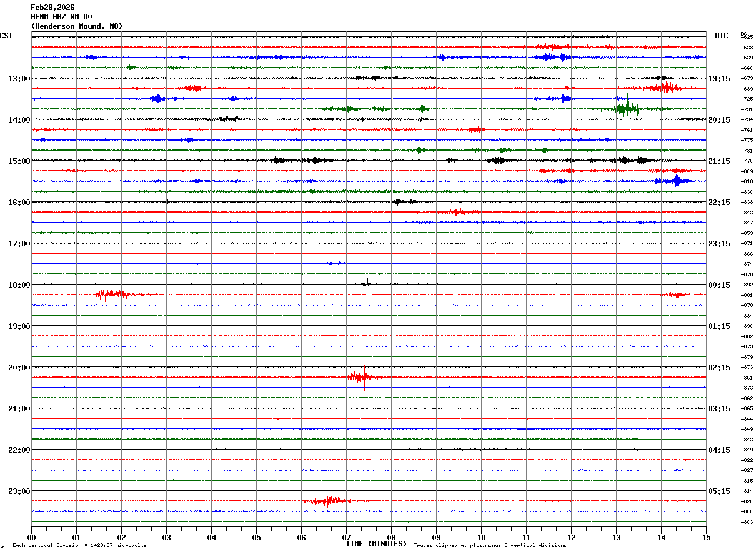Image resolution: width=756 pixels, height=554 pixels.
Task: Select minute tick label 07
Action: (x=346, y=538)
